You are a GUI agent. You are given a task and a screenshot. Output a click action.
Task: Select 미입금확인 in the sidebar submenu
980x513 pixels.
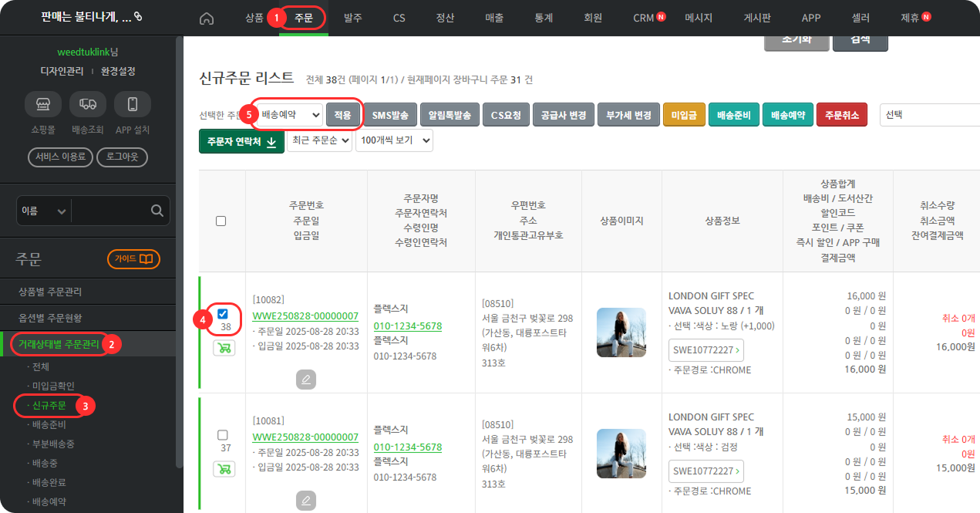click(53, 385)
